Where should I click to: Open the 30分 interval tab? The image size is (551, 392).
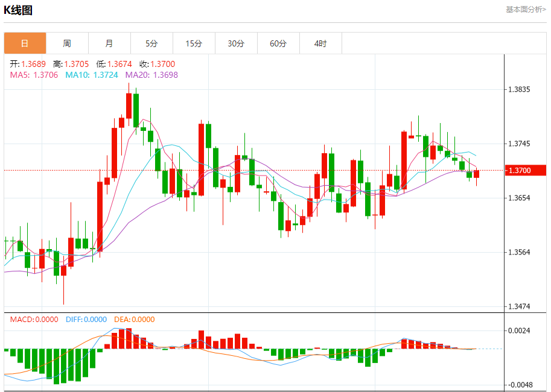point(236,43)
